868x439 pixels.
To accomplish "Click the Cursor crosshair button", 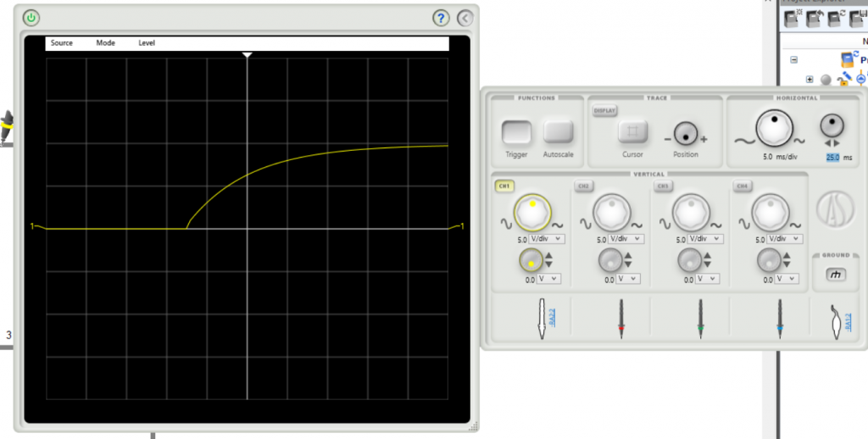I will point(632,131).
